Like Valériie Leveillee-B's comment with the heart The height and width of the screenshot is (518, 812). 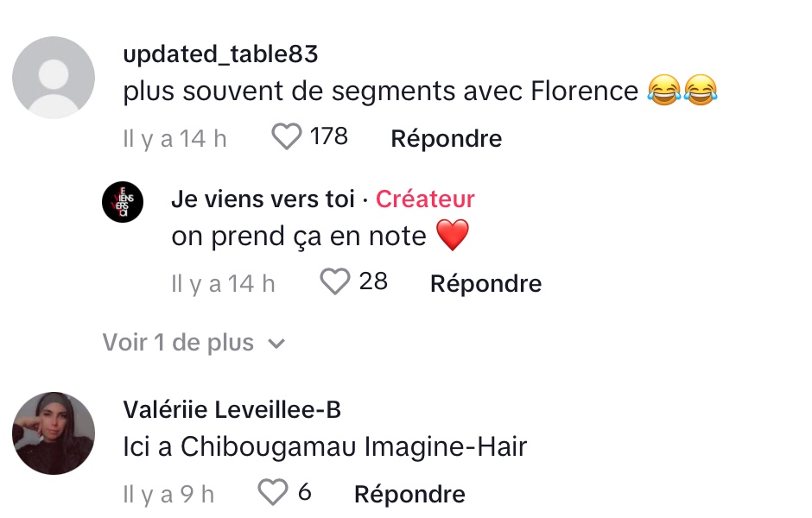coord(273,493)
